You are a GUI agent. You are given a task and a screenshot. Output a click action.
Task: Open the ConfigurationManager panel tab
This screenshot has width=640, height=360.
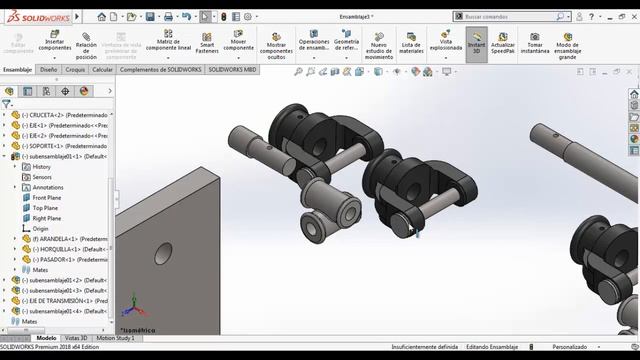tap(46, 91)
